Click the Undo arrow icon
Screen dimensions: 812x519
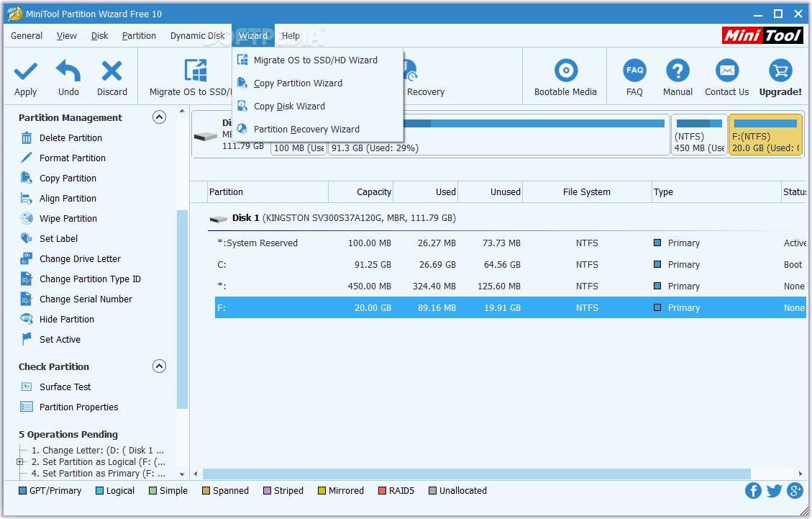point(68,71)
